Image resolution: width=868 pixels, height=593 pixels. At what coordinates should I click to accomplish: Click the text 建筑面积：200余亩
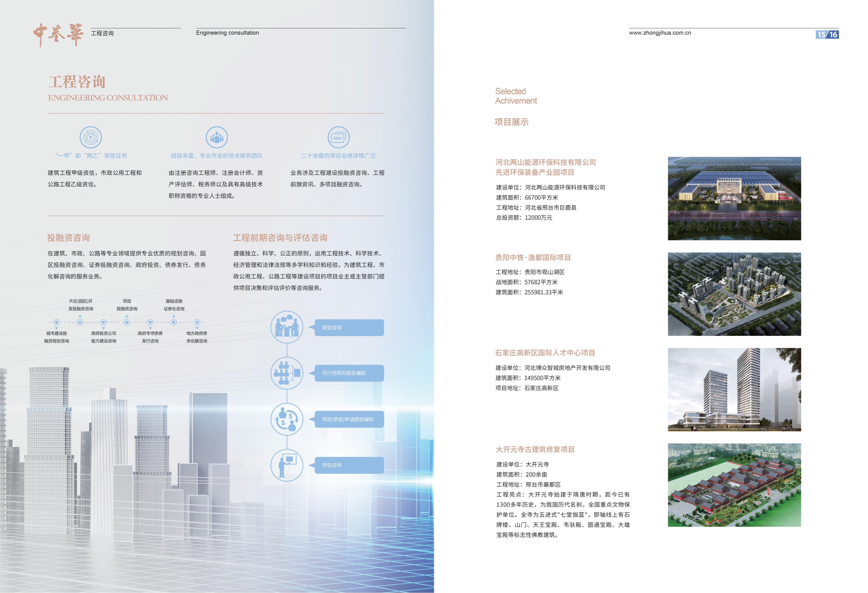pyautogui.click(x=522, y=475)
